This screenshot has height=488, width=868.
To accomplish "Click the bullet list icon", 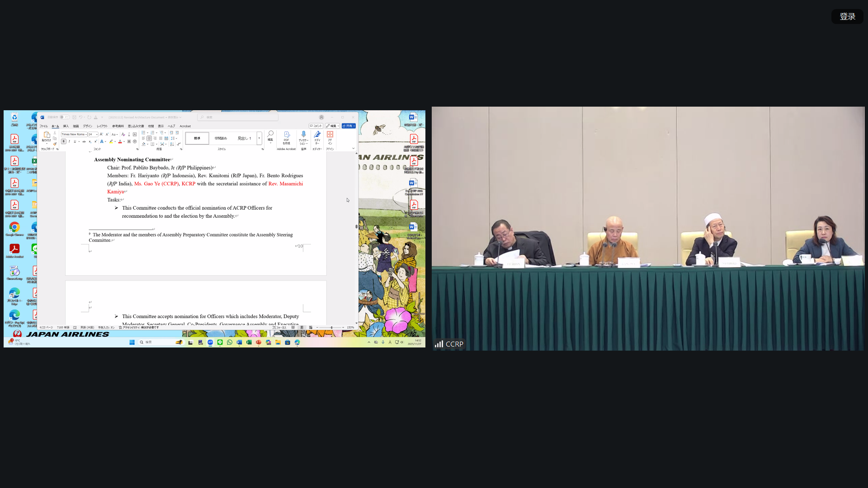I will pyautogui.click(x=143, y=133).
